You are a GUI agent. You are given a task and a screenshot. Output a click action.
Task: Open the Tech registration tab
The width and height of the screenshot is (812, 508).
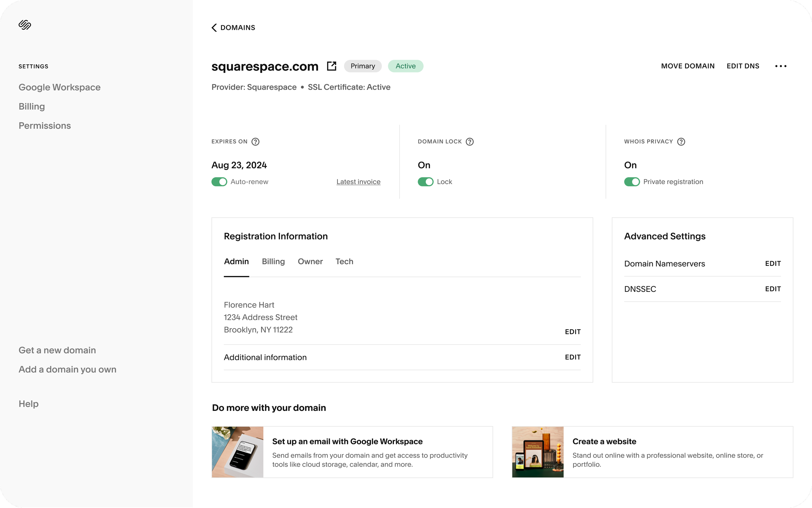pyautogui.click(x=344, y=261)
